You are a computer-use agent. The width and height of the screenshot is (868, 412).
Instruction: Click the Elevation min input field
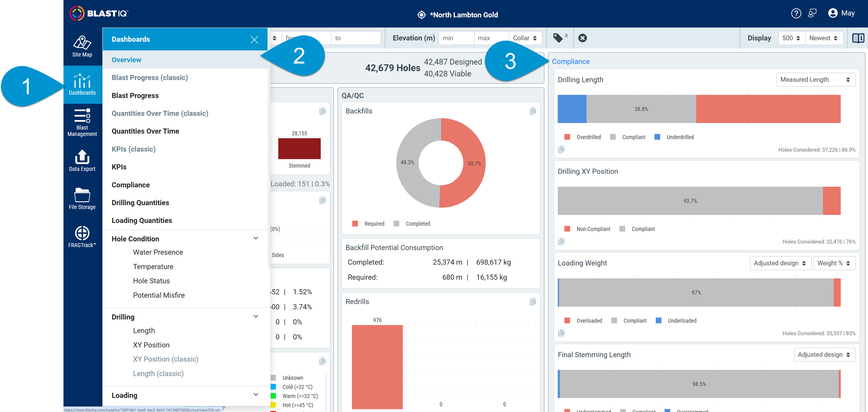coord(456,38)
